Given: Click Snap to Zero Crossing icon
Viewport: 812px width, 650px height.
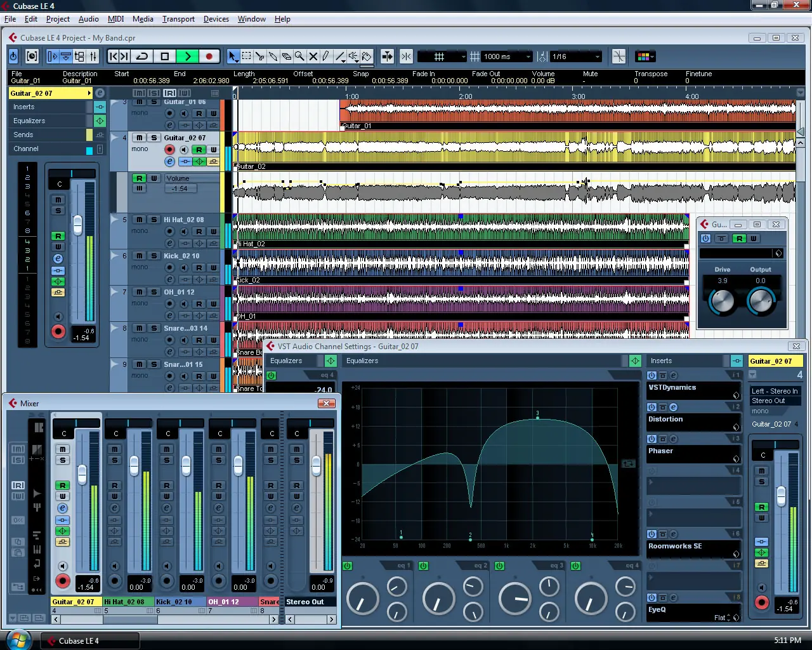Looking at the screenshot, I should [619, 56].
